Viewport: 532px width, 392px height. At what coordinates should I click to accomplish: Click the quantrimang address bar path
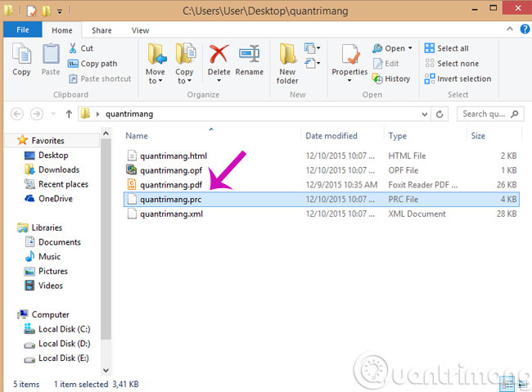(x=129, y=114)
